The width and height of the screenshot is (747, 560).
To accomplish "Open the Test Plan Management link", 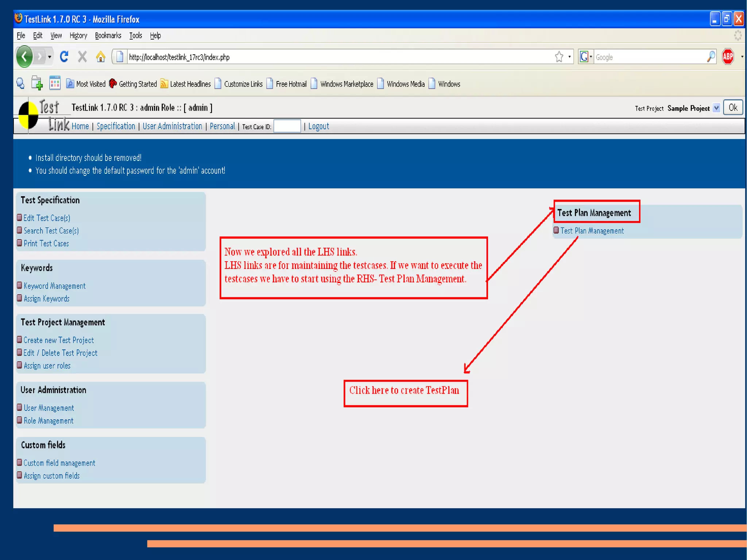I will tap(592, 231).
